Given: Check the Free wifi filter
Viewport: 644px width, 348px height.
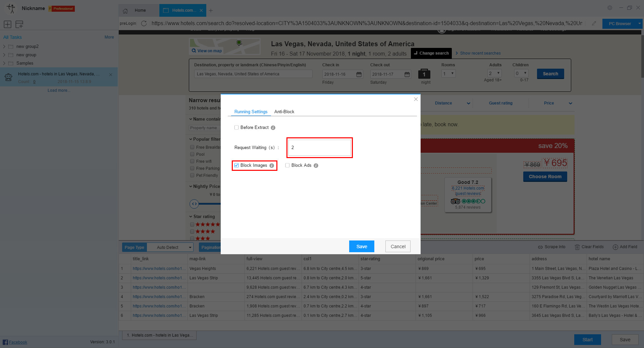Looking at the screenshot, I should [x=192, y=161].
